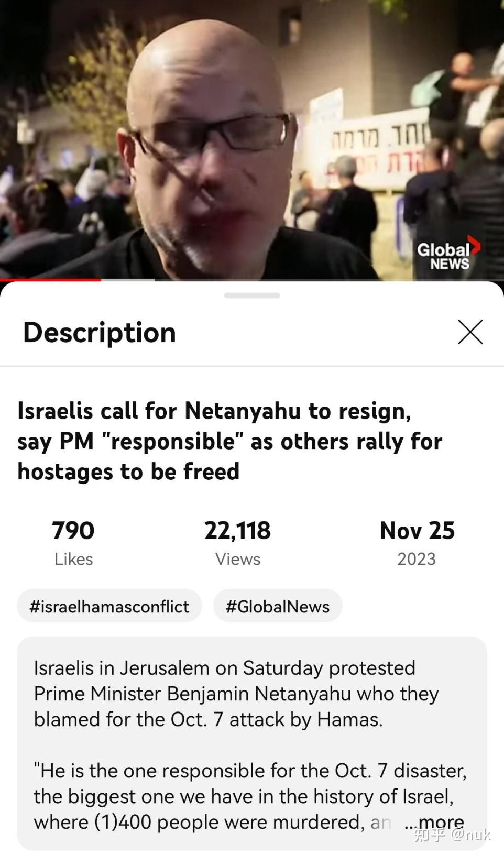Click the red video progress bar
Image resolution: width=504 pixels, height=855 pixels.
pos(50,280)
